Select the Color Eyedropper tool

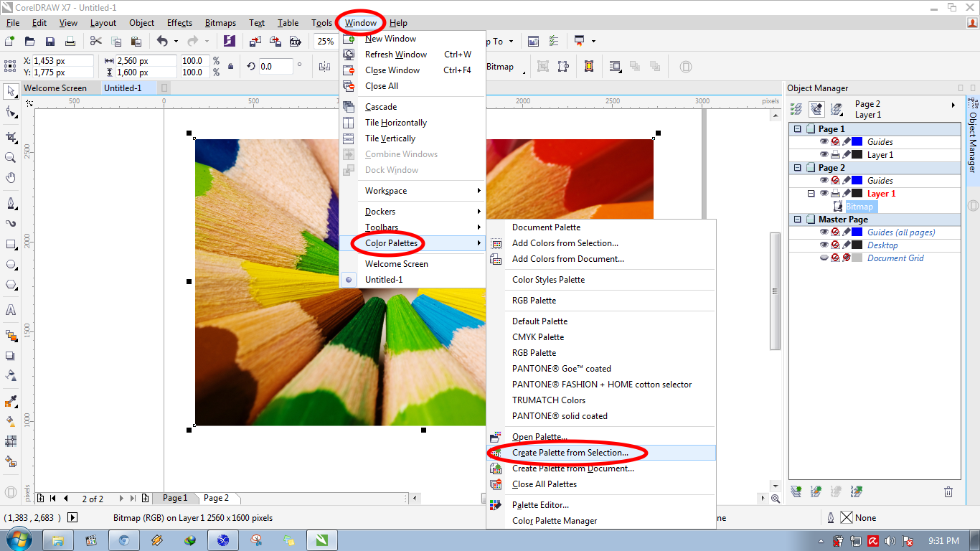10,401
